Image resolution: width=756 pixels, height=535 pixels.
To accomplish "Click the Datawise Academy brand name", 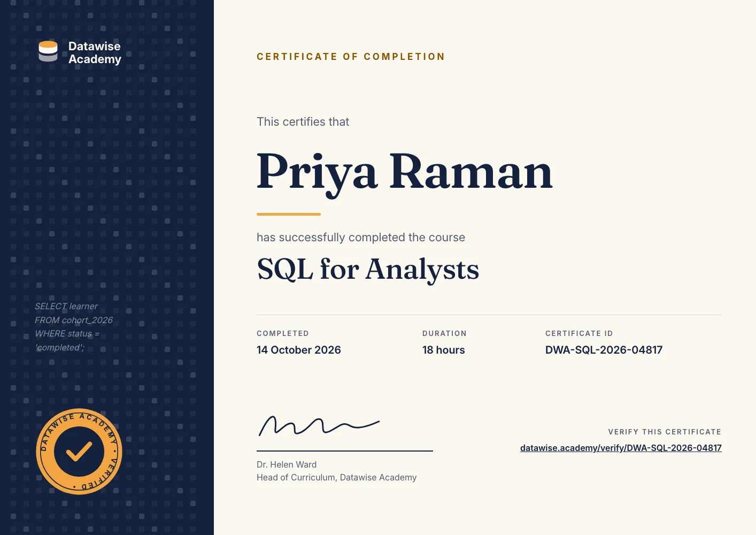I will tap(95, 52).
